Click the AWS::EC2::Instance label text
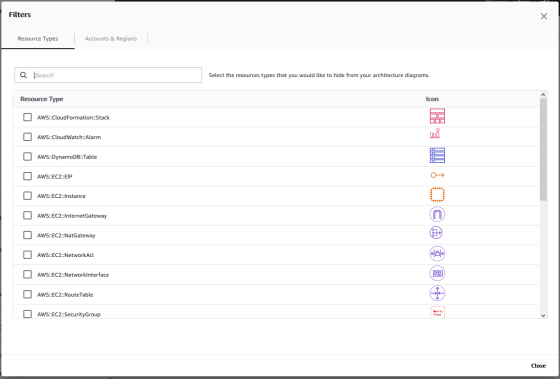 (x=61, y=196)
